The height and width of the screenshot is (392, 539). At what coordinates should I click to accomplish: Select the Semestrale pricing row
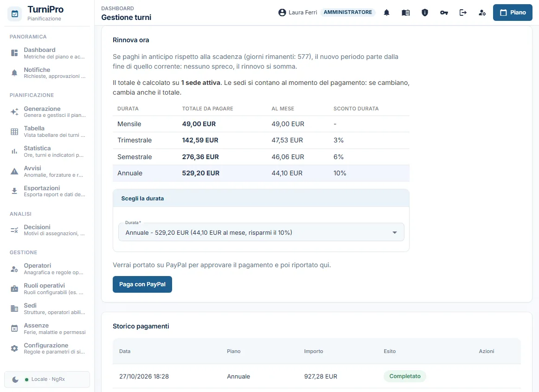[x=261, y=157]
